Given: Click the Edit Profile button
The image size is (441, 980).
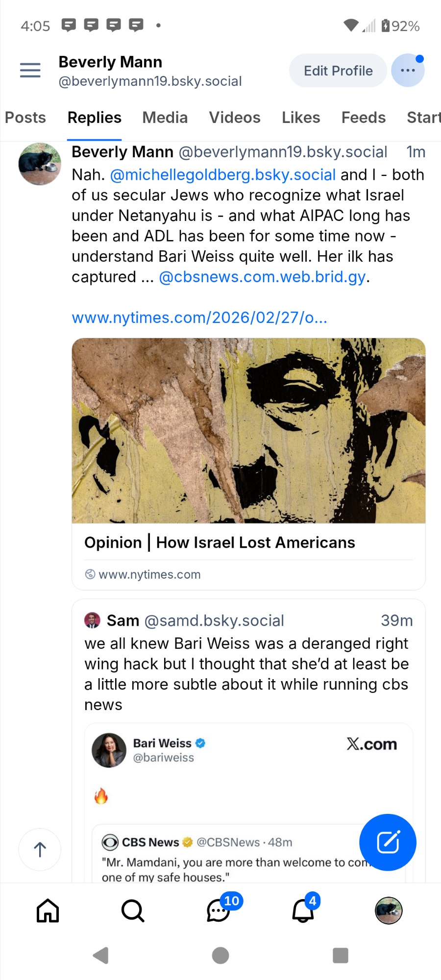Looking at the screenshot, I should coord(338,71).
